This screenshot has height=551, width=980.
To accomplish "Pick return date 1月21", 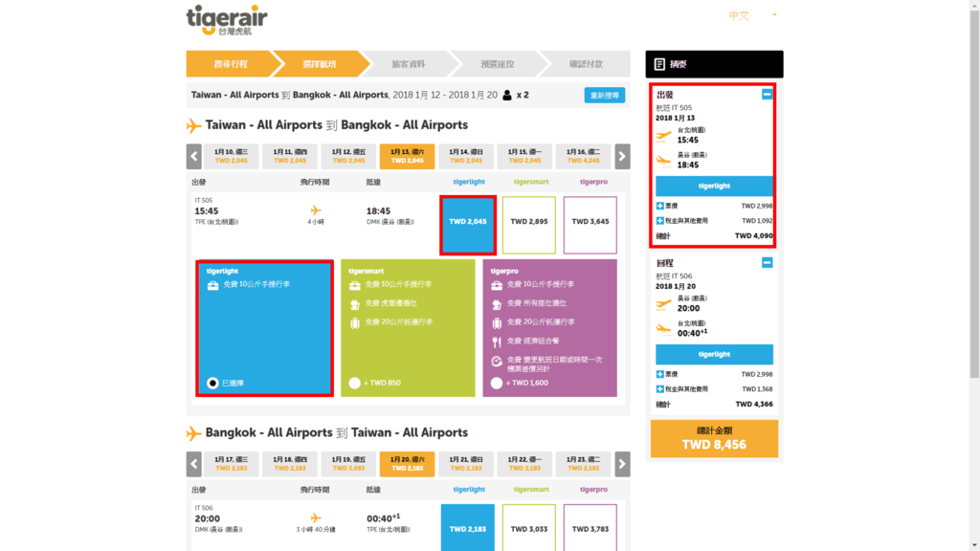I will click(x=466, y=464).
